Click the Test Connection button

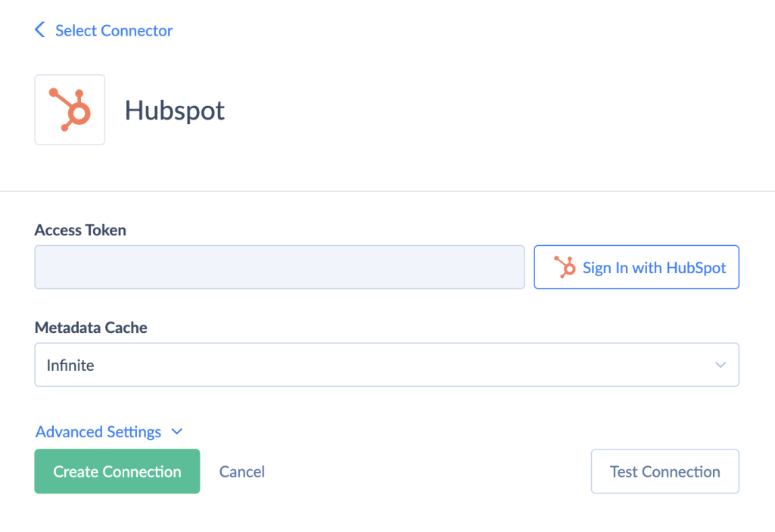665,471
